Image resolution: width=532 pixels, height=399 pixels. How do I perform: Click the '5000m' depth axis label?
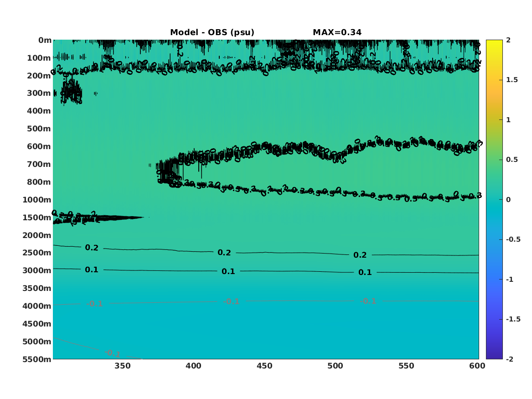click(37, 342)
